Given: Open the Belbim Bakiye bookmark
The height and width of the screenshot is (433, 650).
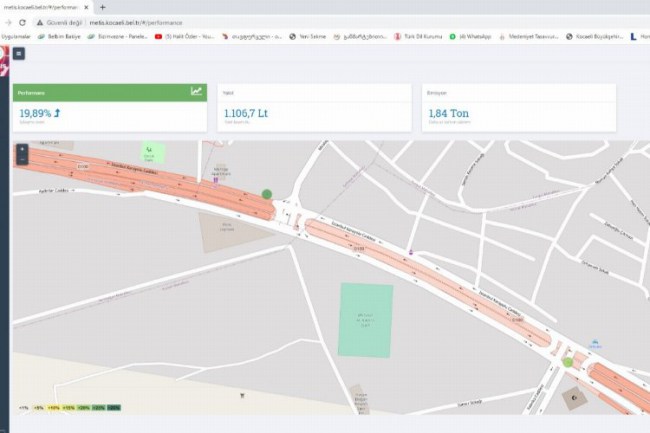Looking at the screenshot, I should [x=58, y=36].
